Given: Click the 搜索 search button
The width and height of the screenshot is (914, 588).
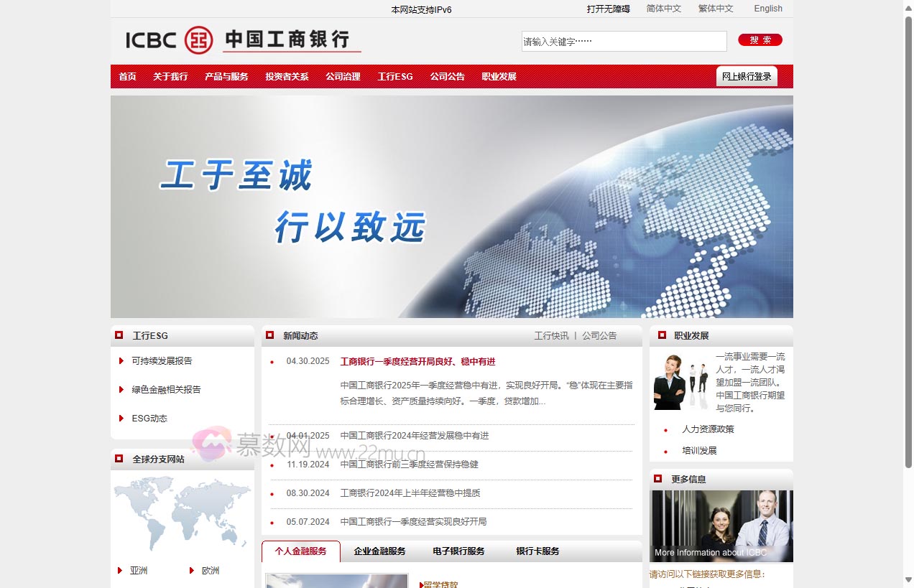Looking at the screenshot, I should [x=760, y=40].
